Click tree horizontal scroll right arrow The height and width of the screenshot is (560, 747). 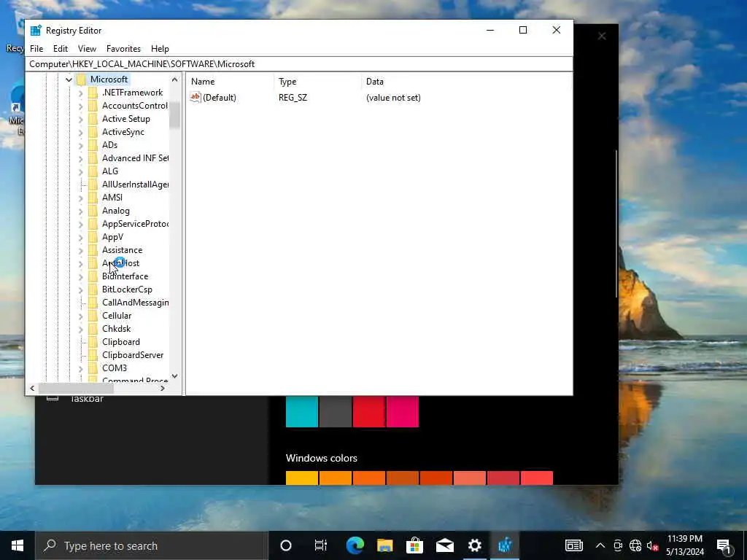[x=163, y=388]
